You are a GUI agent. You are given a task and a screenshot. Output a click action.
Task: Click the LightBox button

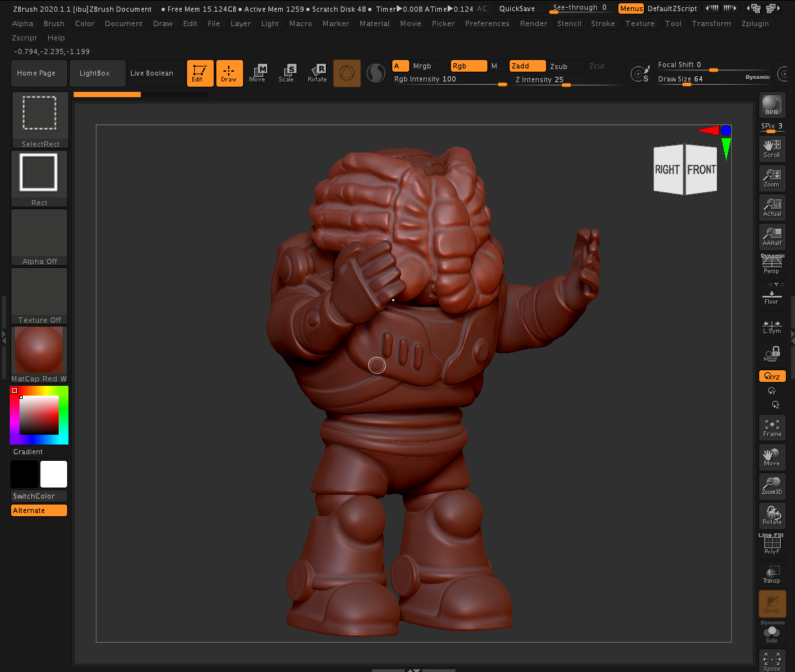[x=95, y=73]
